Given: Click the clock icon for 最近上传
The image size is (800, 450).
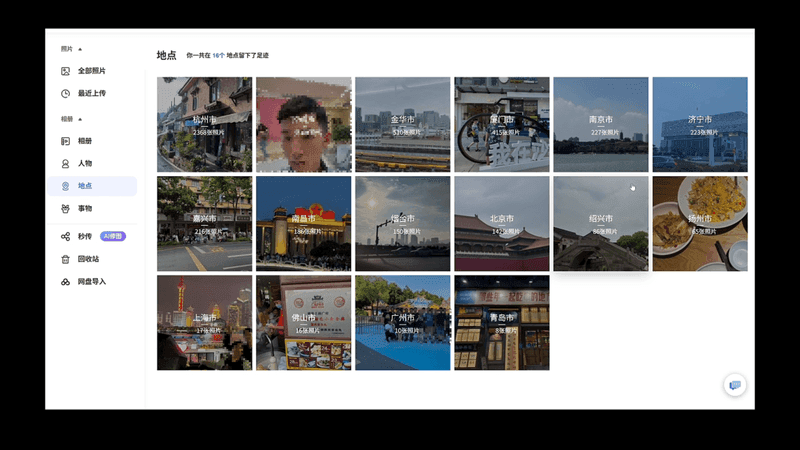Looking at the screenshot, I should point(66,93).
